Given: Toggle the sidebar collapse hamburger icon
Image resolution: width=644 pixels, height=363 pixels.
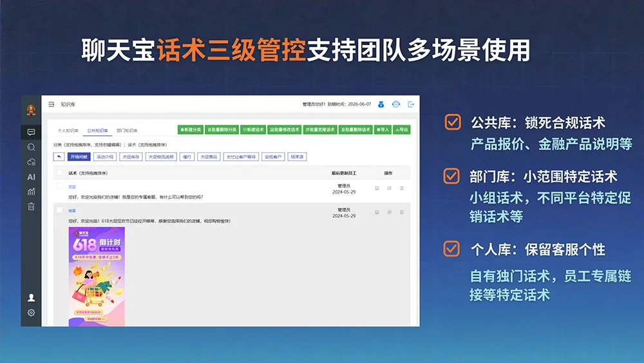Looking at the screenshot, I should point(52,104).
